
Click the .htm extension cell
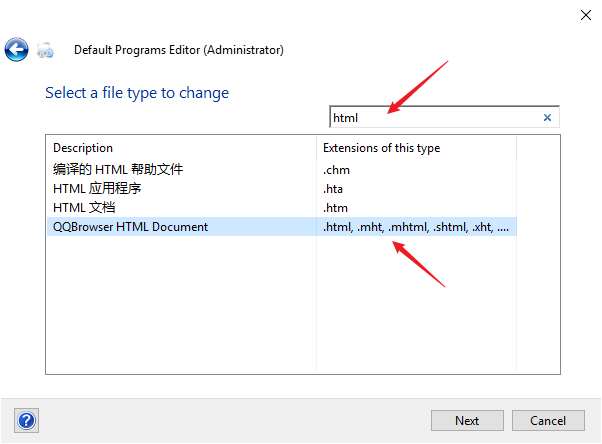(335, 207)
